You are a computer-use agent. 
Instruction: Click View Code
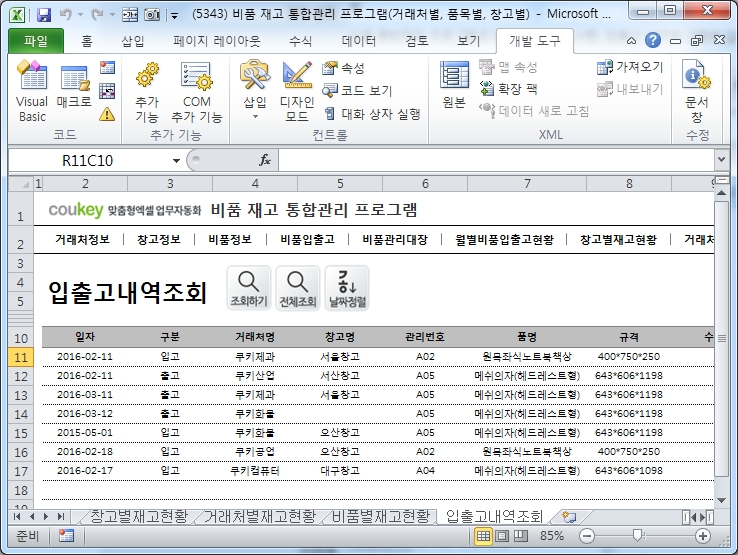pyautogui.click(x=357, y=90)
